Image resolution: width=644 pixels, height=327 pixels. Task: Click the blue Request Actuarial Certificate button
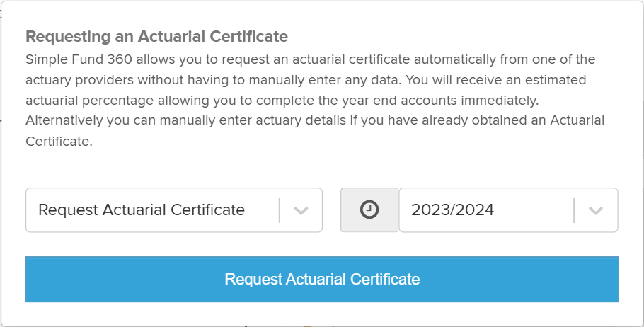(x=322, y=280)
